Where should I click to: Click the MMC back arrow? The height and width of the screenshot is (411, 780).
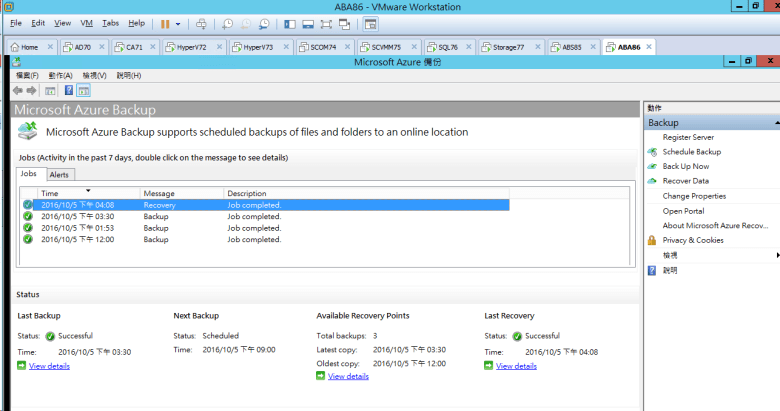17,90
